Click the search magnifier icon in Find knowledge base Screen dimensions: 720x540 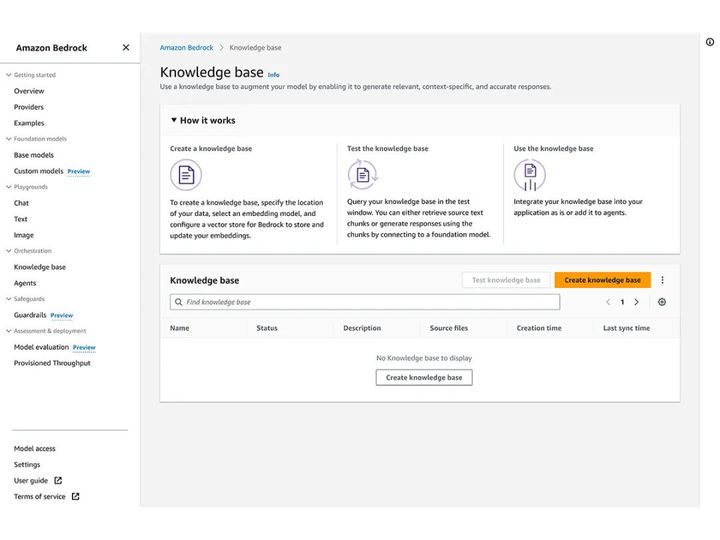pyautogui.click(x=179, y=302)
